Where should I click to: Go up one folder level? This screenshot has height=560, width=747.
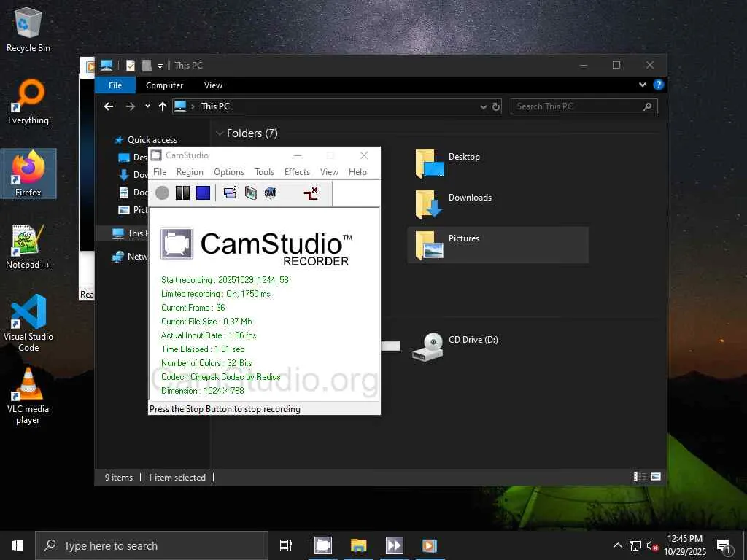coord(163,106)
